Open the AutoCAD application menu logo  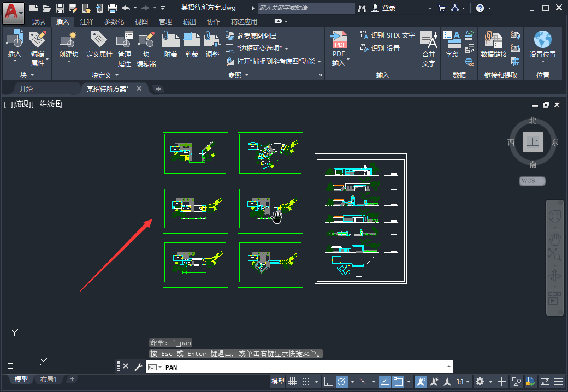tap(13, 13)
